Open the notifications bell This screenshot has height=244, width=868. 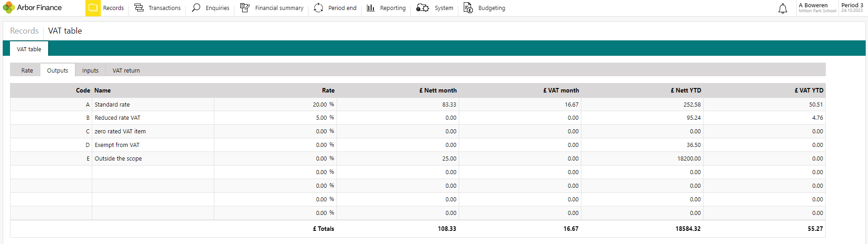[783, 9]
